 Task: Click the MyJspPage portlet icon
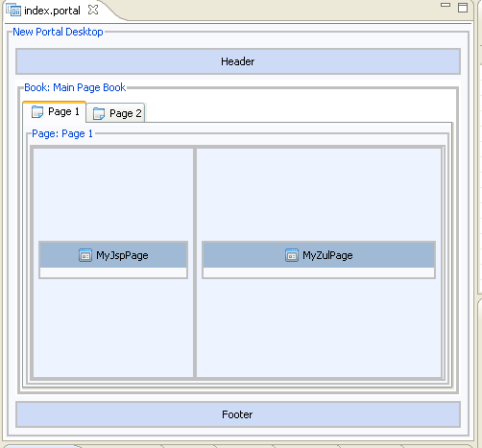point(85,255)
